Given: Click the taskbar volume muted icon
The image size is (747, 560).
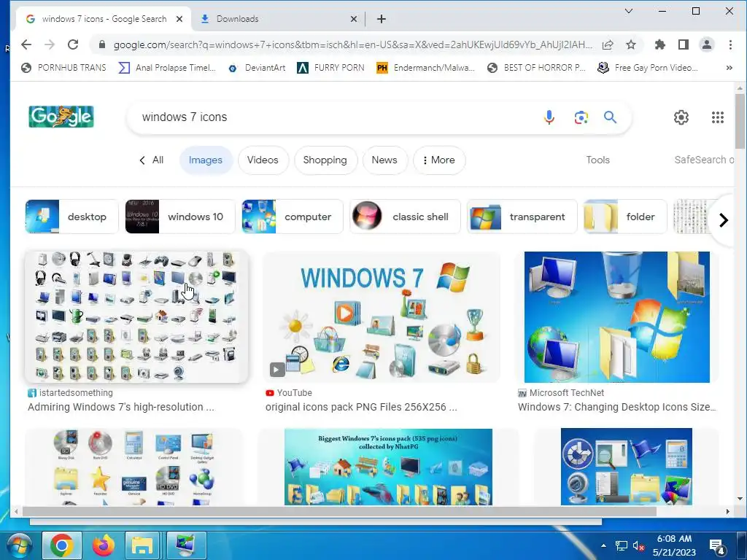Looking at the screenshot, I should [638, 545].
